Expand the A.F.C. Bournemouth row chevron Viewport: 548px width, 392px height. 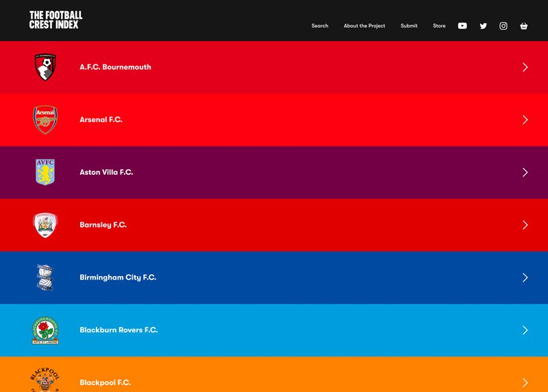click(525, 67)
